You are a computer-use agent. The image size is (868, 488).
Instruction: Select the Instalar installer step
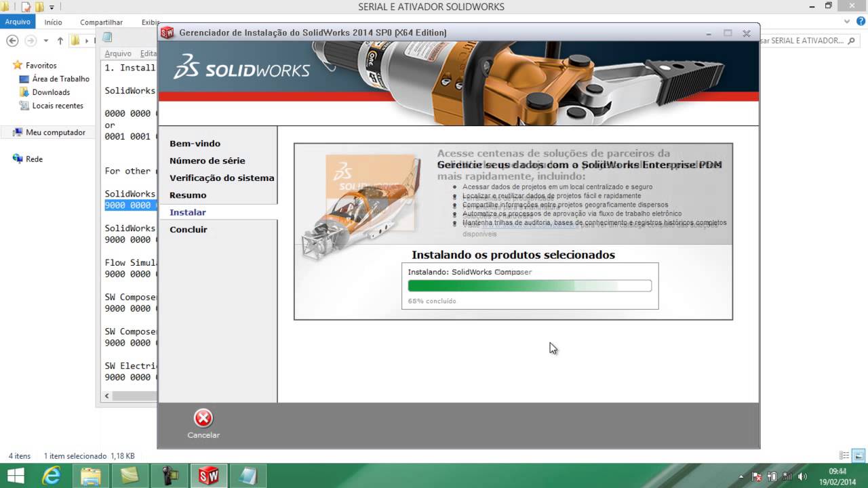click(x=188, y=212)
